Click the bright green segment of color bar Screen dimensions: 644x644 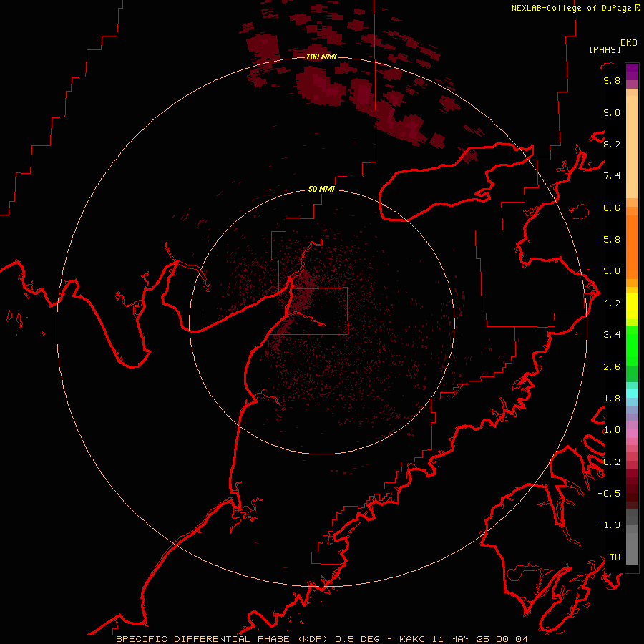[x=632, y=346]
